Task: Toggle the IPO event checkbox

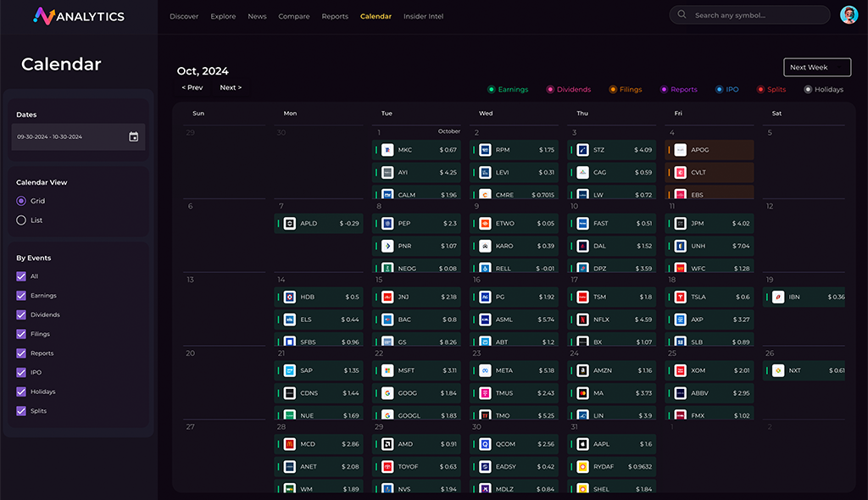Action: [x=21, y=372]
